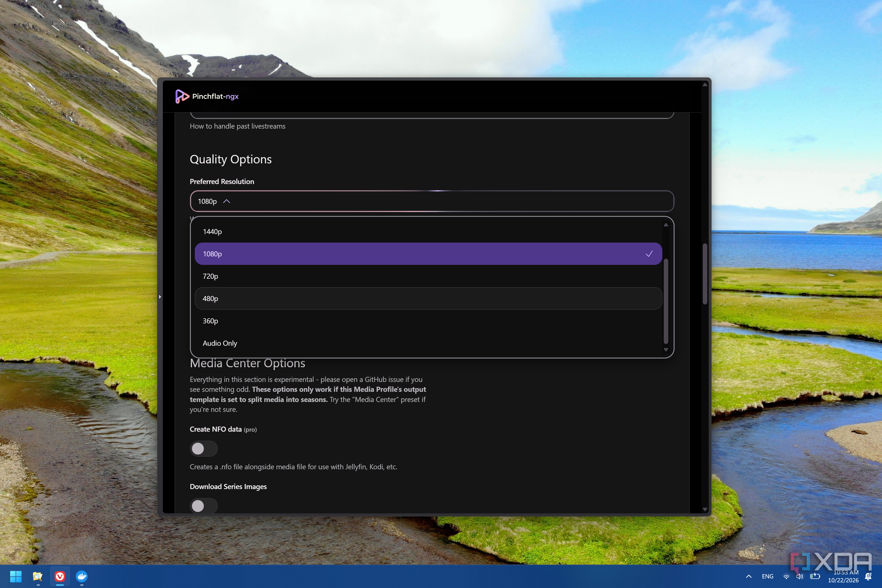Image resolution: width=882 pixels, height=588 pixels.
Task: Open the clock and date flyout
Action: [843, 576]
